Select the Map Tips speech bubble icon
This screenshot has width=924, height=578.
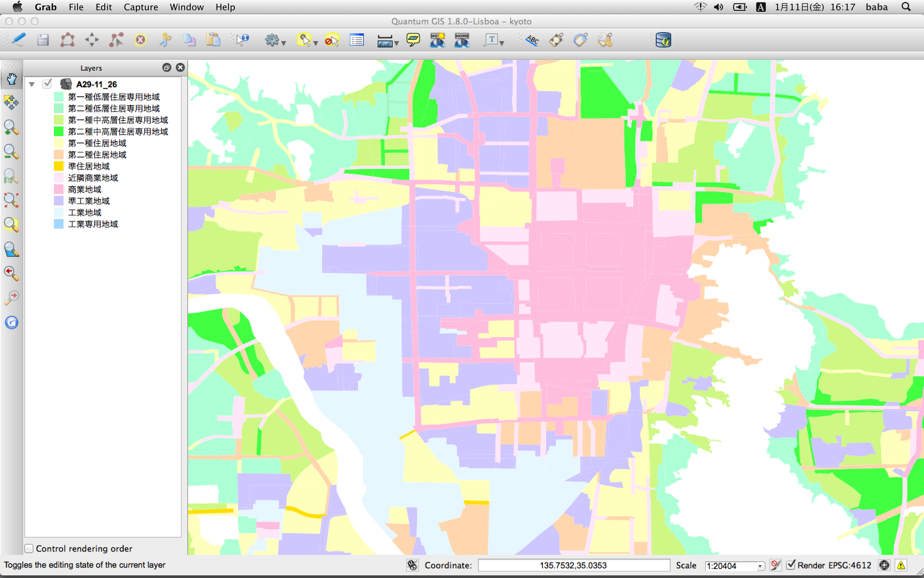click(x=413, y=40)
